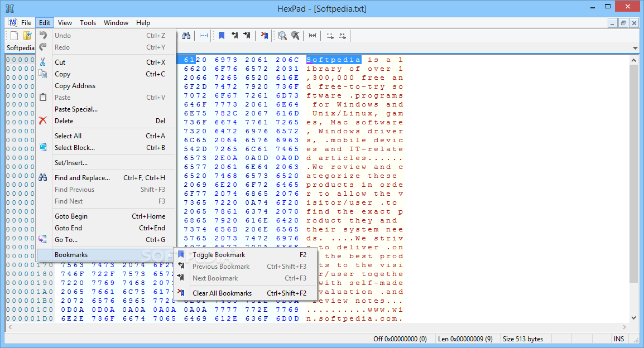This screenshot has width=644, height=348.
Task: Click the Go To icon in Edit menu
Action: (43, 239)
